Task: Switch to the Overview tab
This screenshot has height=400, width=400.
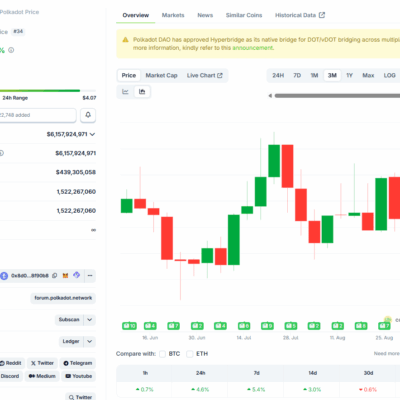Action: [136, 15]
